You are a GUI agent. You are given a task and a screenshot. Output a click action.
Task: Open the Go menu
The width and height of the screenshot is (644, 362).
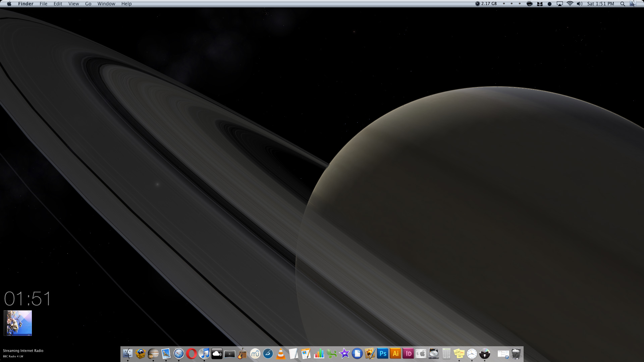pyautogui.click(x=88, y=4)
